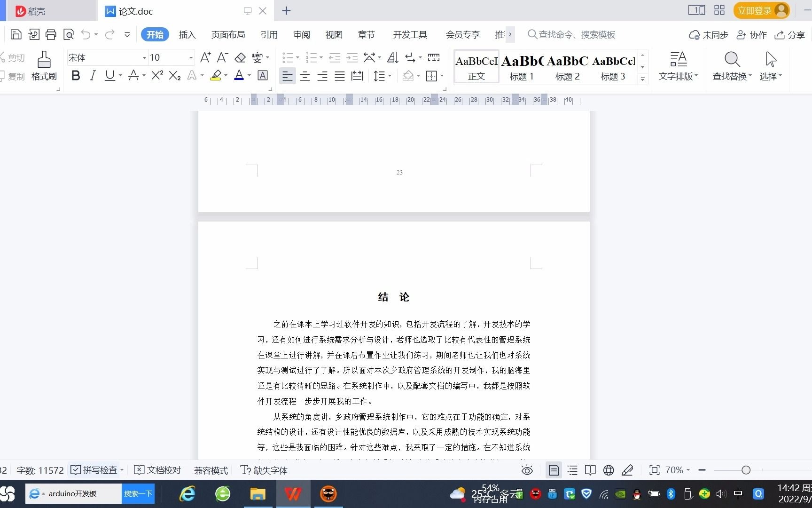Click the Print icon
Viewport: 812px width, 508px height.
51,34
